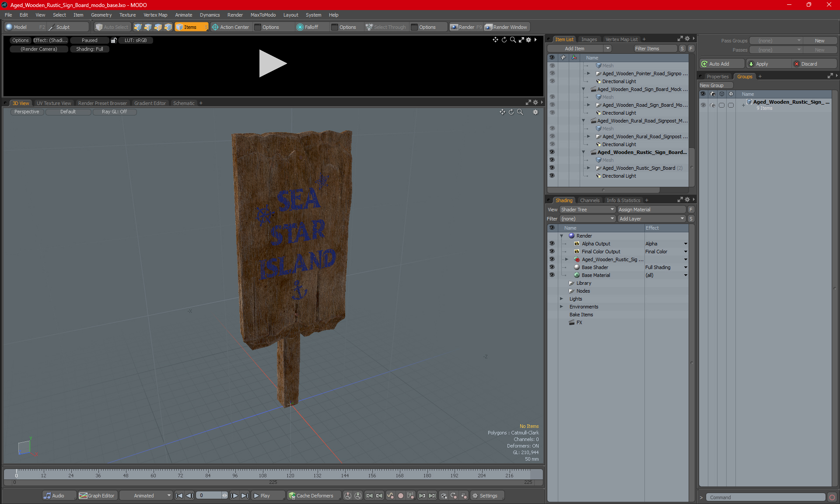Collapse Aged_Wooden_Road_Sign_Board_Mock scene
The image size is (840, 504).
pos(583,89)
